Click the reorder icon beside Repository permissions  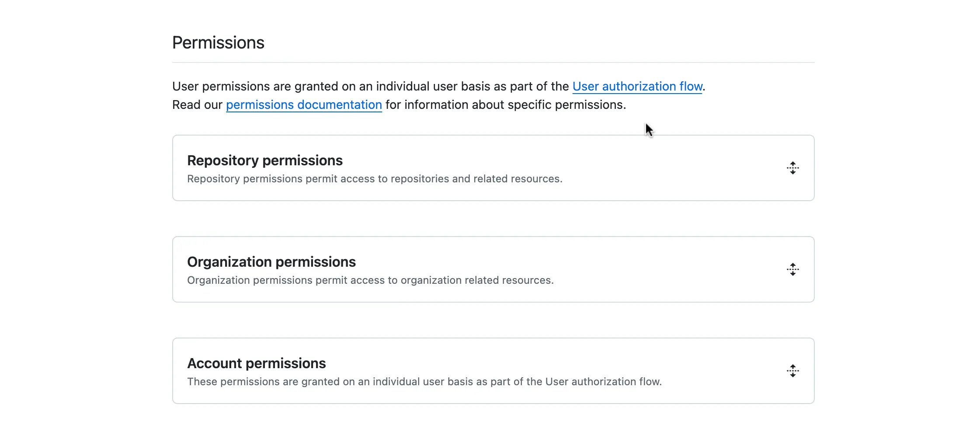793,168
